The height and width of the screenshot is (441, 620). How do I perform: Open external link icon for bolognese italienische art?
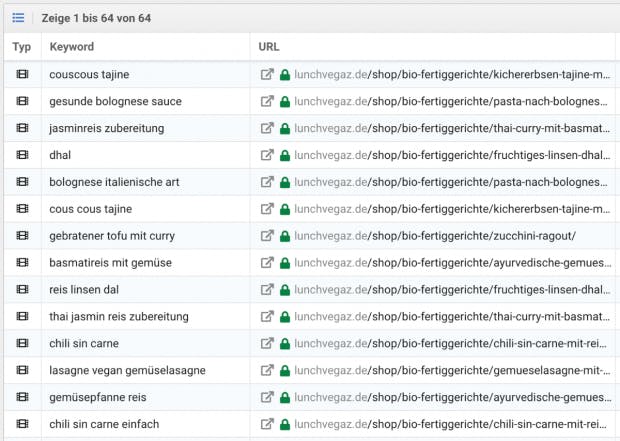click(267, 182)
